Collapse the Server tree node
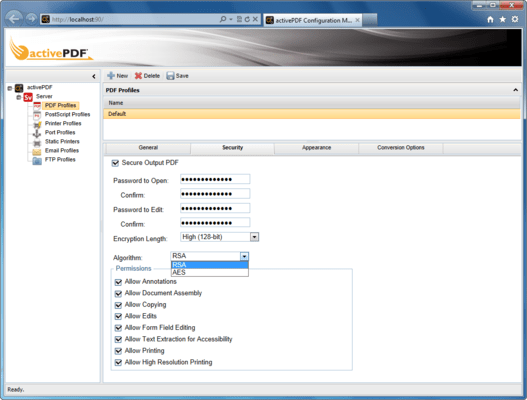Screen dimensions: 527x400 (19, 97)
